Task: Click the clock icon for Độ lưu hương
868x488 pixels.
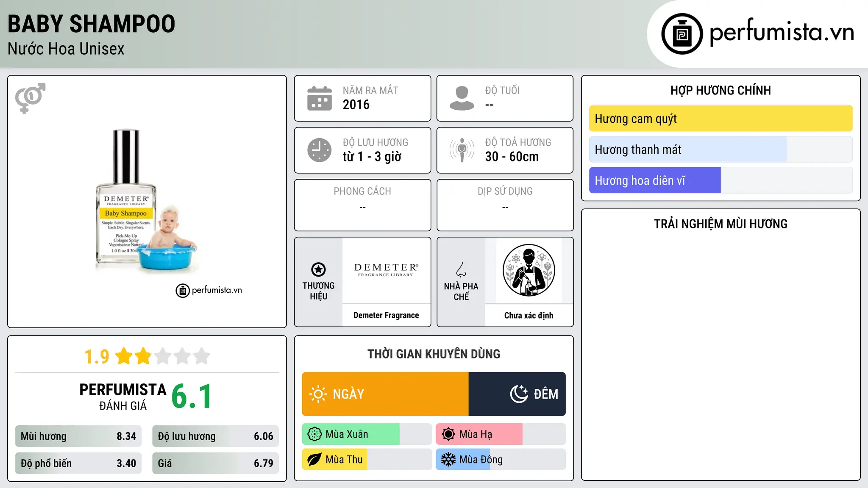Action: click(x=320, y=150)
